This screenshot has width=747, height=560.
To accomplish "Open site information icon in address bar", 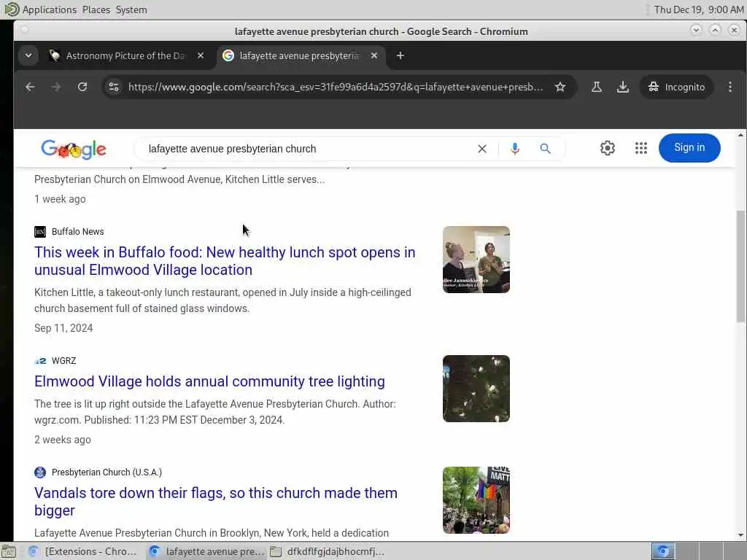I will pos(114,87).
